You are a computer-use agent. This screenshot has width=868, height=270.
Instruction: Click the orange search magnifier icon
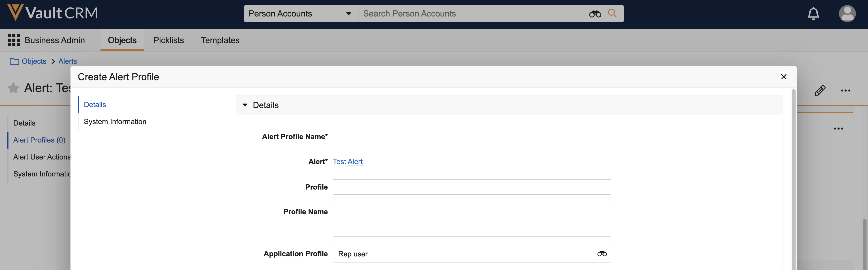(x=612, y=13)
